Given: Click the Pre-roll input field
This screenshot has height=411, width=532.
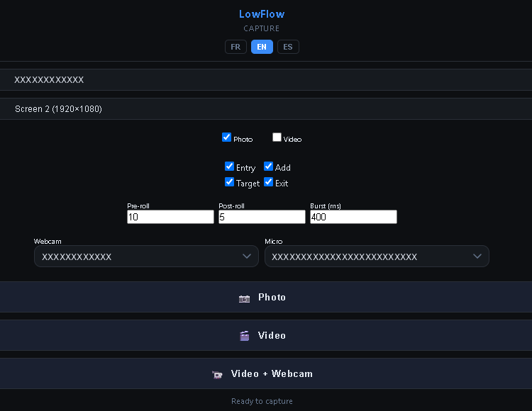Looking at the screenshot, I should (x=170, y=217).
